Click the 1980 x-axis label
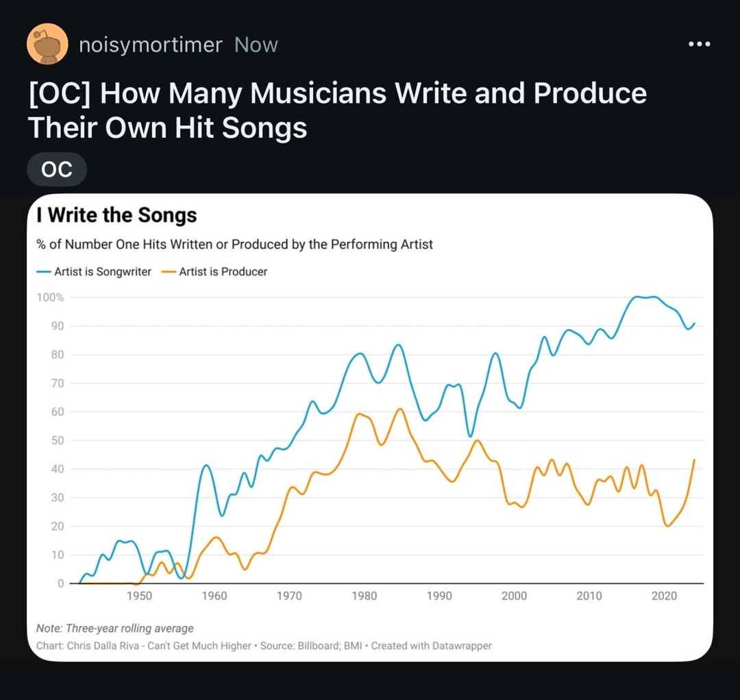The width and height of the screenshot is (740, 700). click(x=365, y=596)
